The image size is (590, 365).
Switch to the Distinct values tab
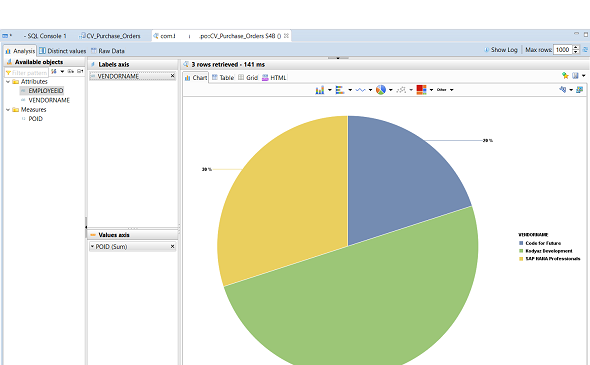(x=63, y=51)
